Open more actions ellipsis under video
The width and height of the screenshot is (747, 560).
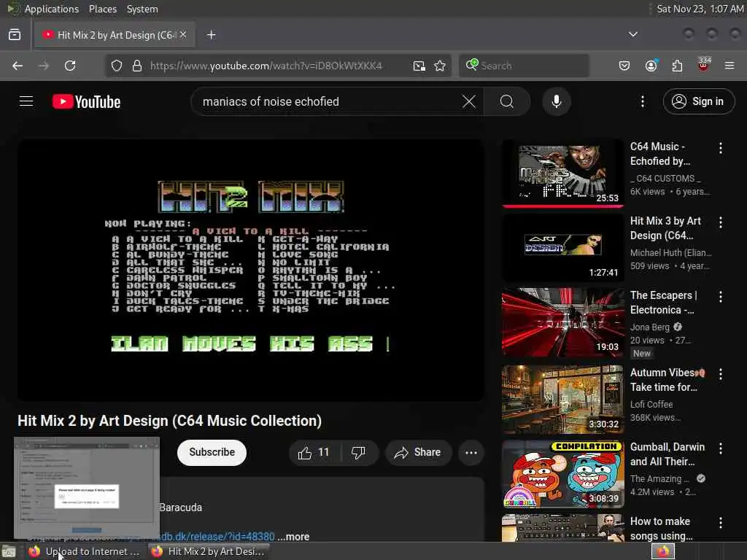[x=471, y=452]
